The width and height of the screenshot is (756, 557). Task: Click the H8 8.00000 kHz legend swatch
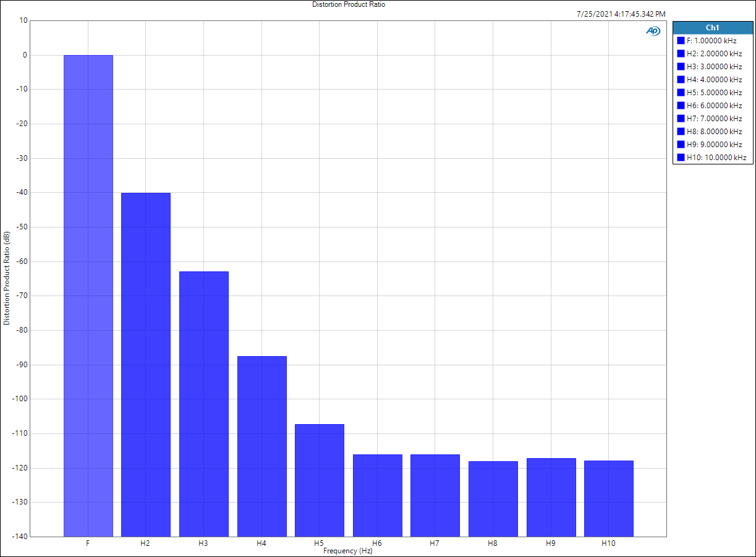681,131
